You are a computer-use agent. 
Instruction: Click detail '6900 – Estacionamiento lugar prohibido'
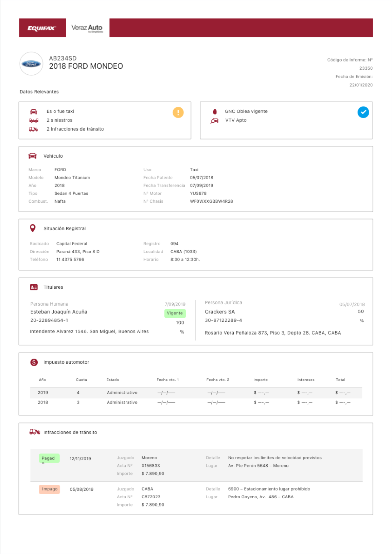[x=269, y=489]
